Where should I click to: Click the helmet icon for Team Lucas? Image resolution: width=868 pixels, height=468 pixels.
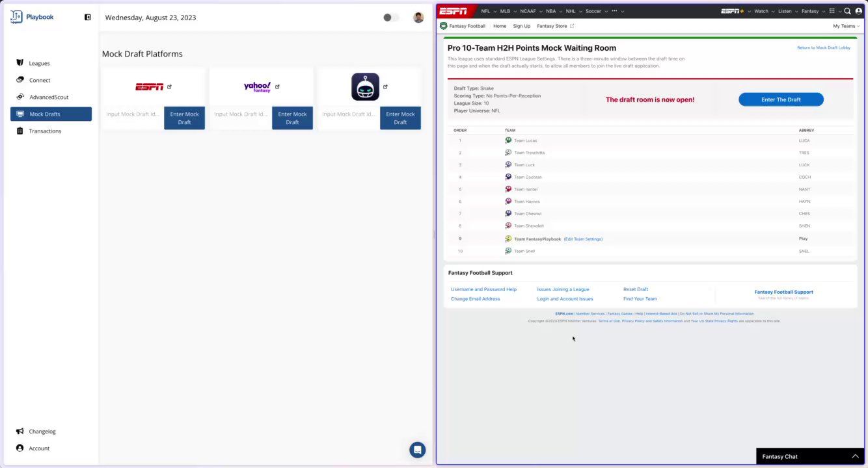click(x=509, y=140)
